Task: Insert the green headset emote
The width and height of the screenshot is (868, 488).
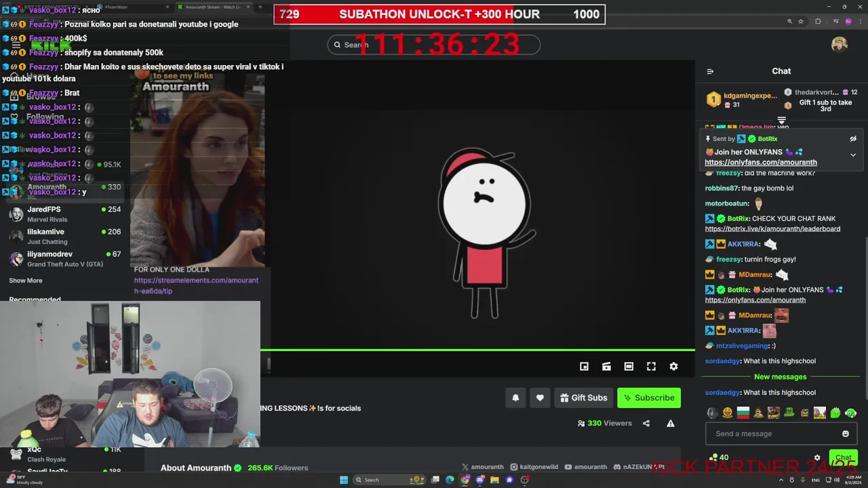Action: (x=850, y=413)
